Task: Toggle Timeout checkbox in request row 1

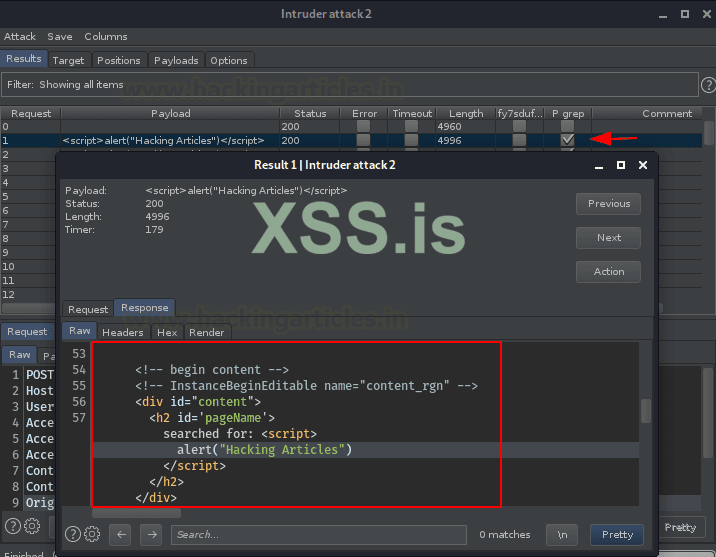Action: (x=411, y=140)
